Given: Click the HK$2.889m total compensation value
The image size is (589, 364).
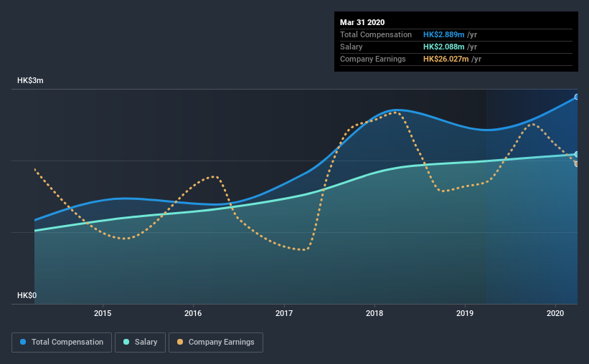Looking at the screenshot, I should (x=443, y=34).
